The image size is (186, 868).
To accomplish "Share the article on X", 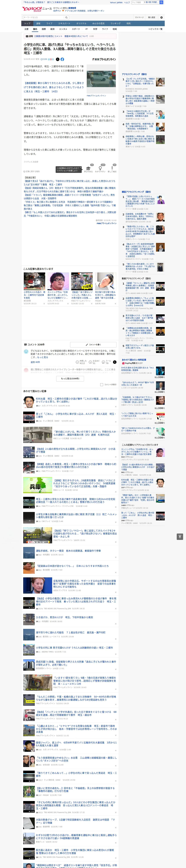I will point(58,59).
